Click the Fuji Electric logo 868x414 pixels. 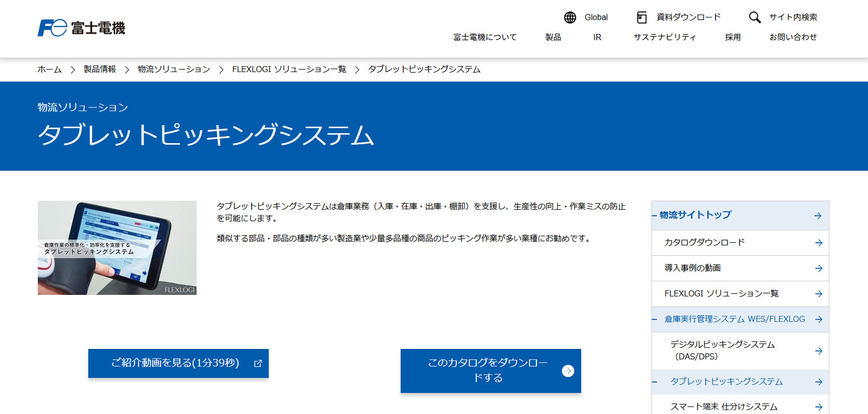[x=81, y=28]
